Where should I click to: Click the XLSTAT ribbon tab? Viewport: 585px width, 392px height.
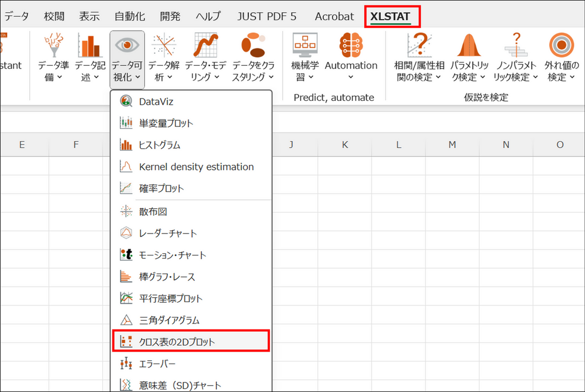[390, 16]
